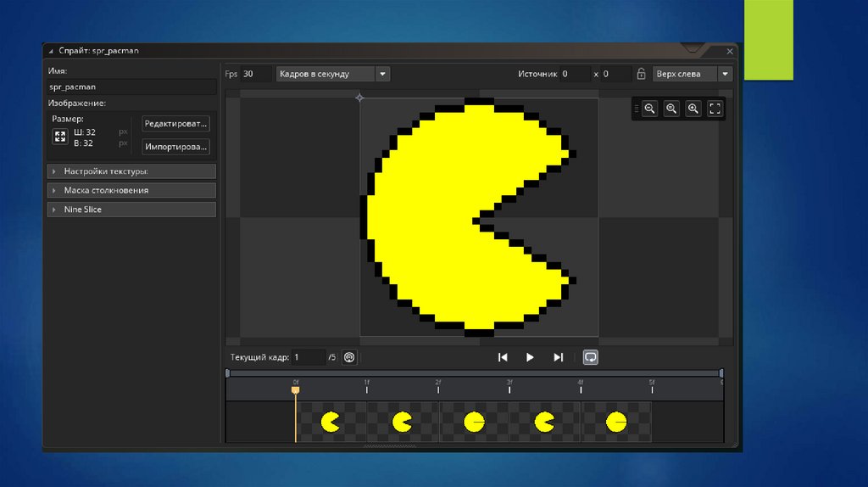Jump to the first frame
The width and height of the screenshot is (868, 487).
coord(503,357)
